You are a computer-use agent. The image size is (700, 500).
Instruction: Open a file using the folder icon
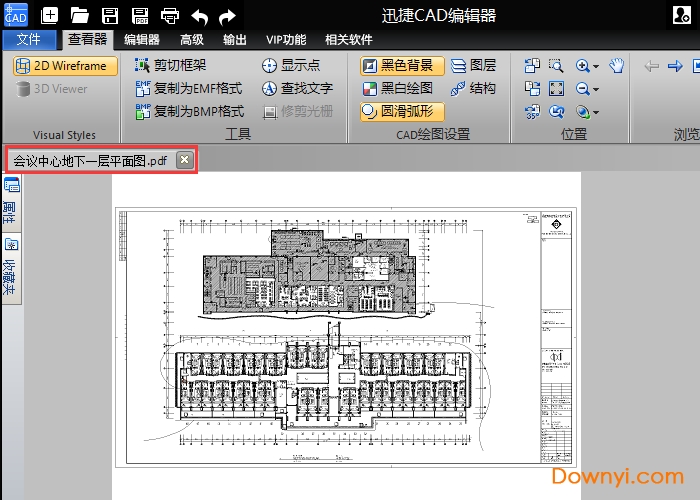(x=80, y=16)
